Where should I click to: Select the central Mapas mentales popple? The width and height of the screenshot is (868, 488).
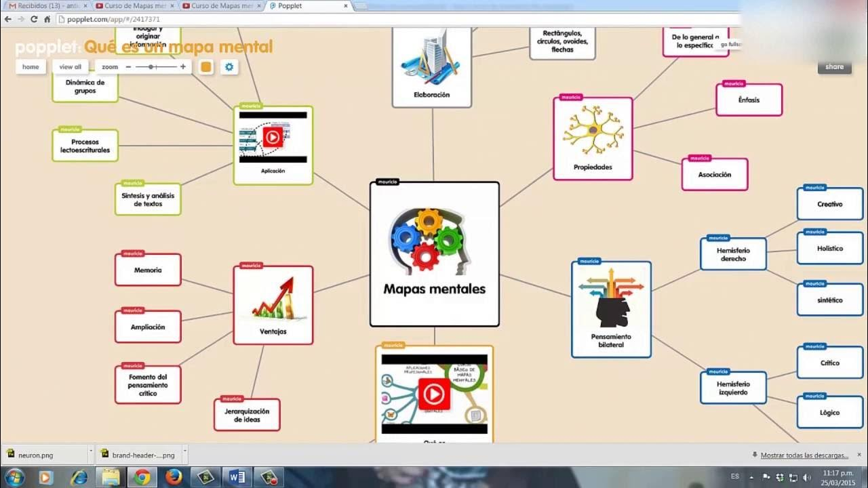coord(435,254)
